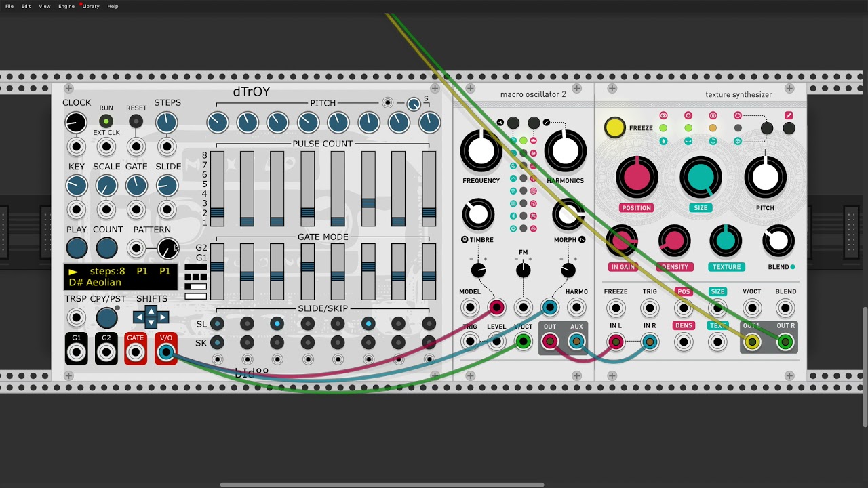Open the View menu
The width and height of the screenshot is (868, 488).
(45, 6)
